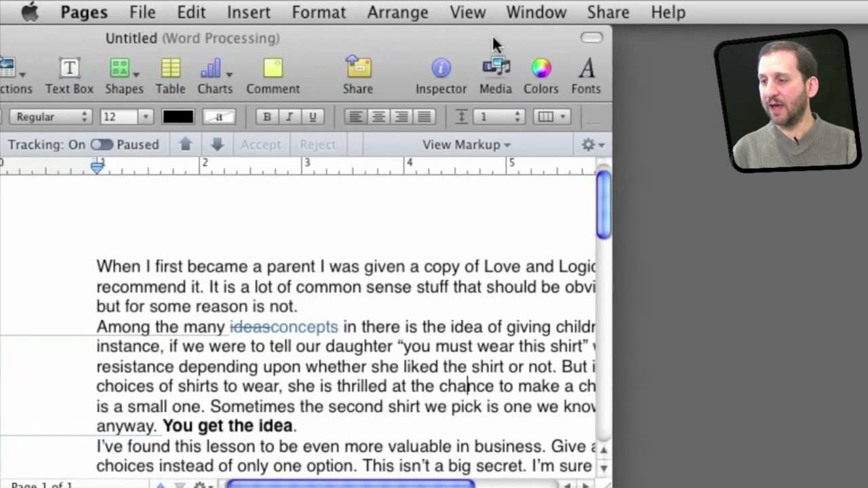Viewport: 868px width, 488px height.
Task: Add a Comment sticky note
Action: pos(273,75)
